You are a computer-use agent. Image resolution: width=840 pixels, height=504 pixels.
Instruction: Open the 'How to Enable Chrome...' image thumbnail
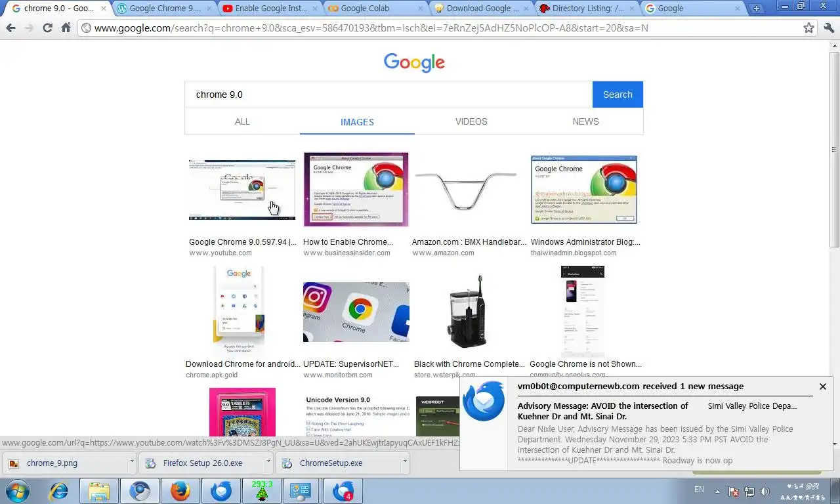356,190
